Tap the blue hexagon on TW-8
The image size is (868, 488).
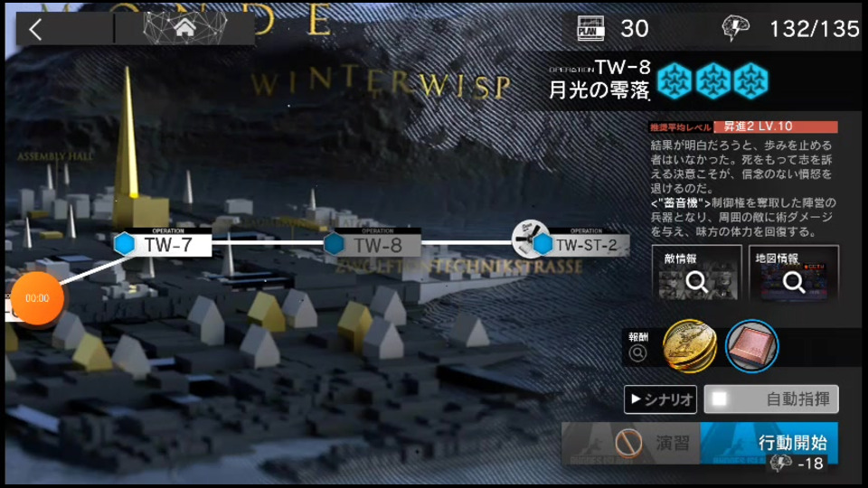point(335,244)
